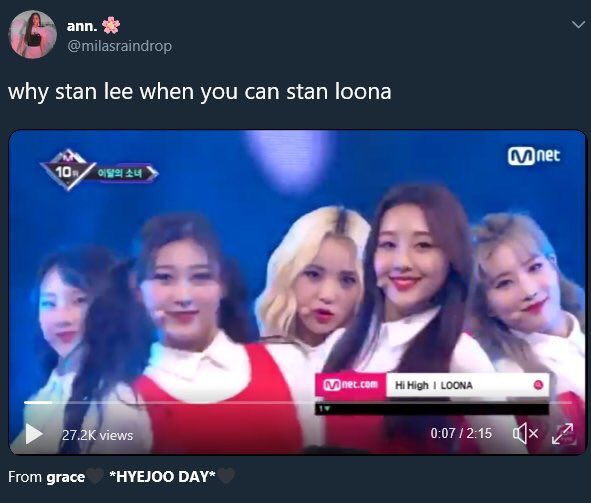Image resolution: width=591 pixels, height=503 pixels.
Task: Unmute the video sound
Action: tap(525, 433)
